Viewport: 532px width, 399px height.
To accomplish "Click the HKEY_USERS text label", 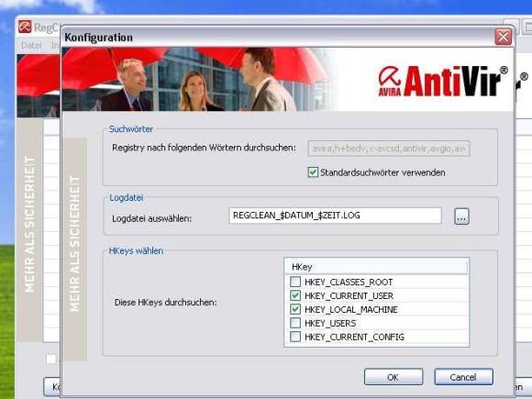I will pos(330,324).
